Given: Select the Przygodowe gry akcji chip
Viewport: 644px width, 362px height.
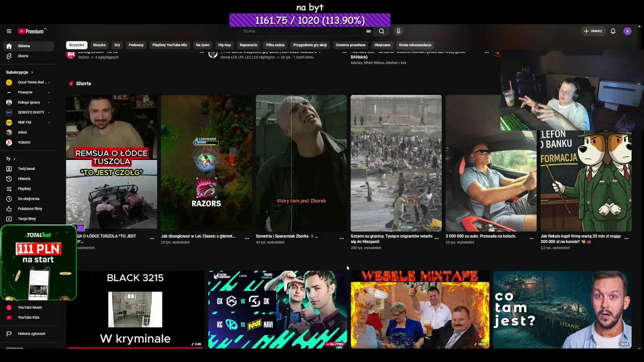Looking at the screenshot, I should pos(310,45).
